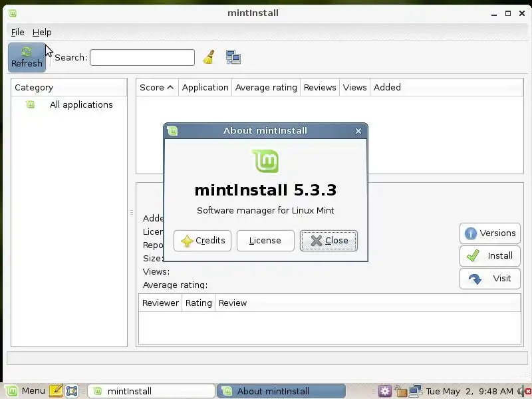Click the Category column header
The image size is (532, 399).
pos(69,88)
